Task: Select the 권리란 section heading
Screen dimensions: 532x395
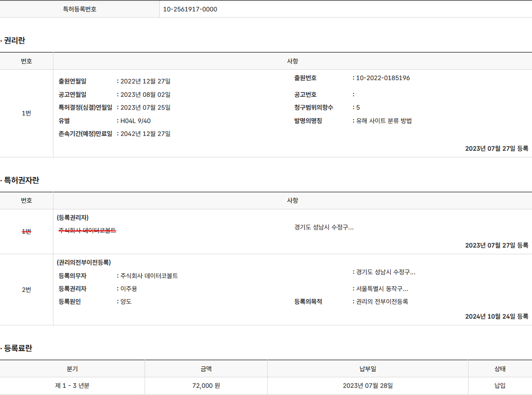Action: 14,41
